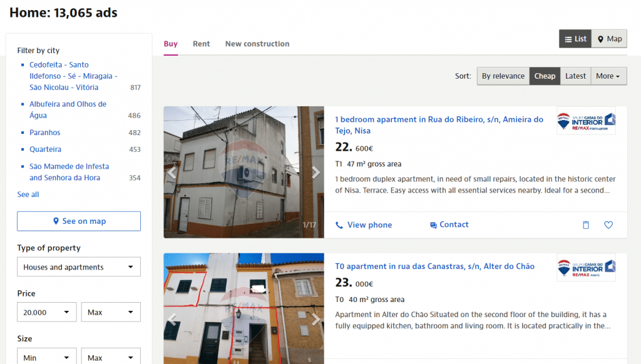Open the Rent tab
The image size is (641, 364).
(x=201, y=44)
